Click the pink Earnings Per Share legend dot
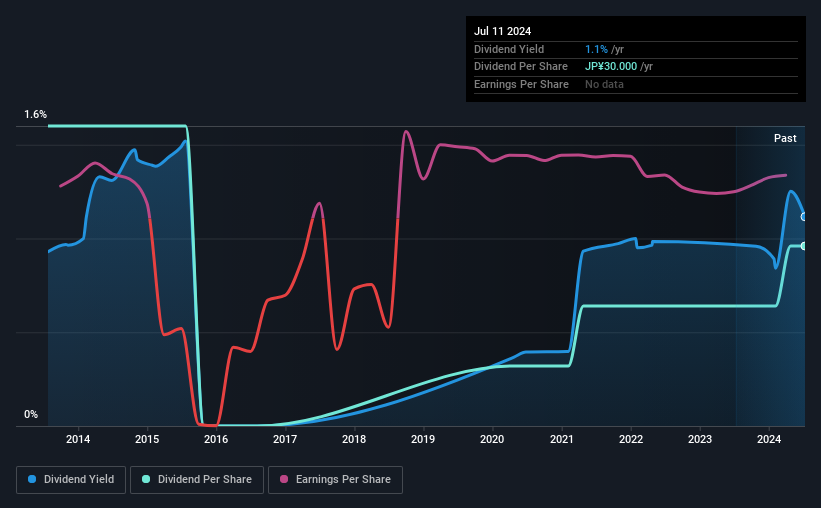 coord(284,479)
